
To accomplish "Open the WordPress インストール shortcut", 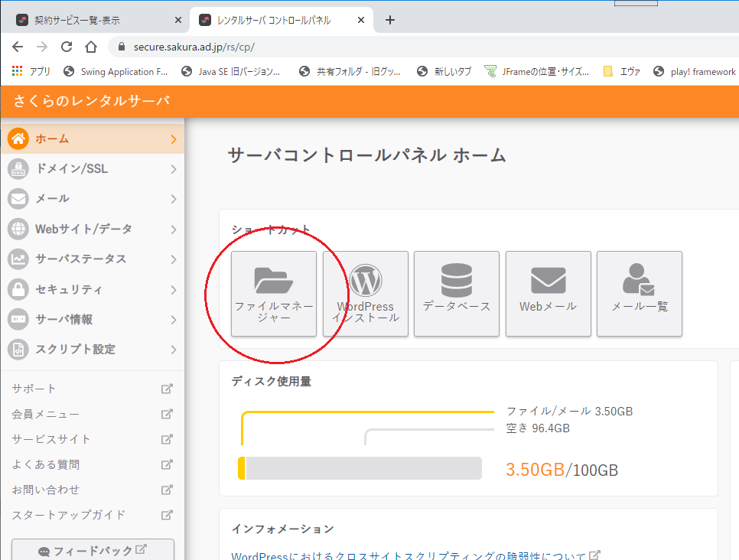I will pyautogui.click(x=365, y=294).
